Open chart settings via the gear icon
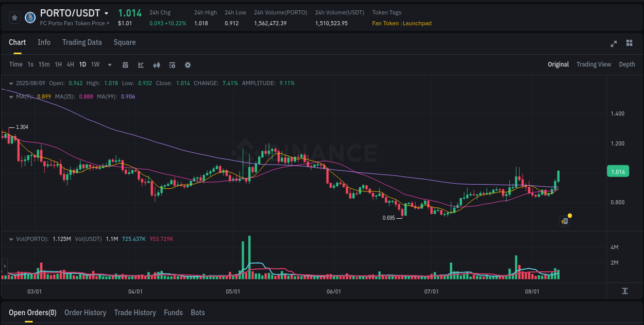 coord(188,64)
